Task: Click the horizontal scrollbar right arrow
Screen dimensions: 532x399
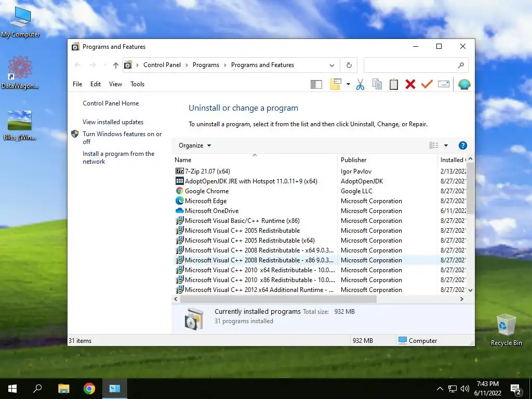Action: click(461, 299)
